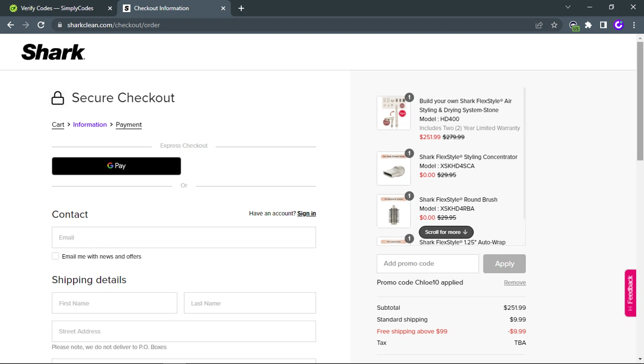Switch to the Verify Codes — SimplyCodes tab
The height and width of the screenshot is (364, 644).
[57, 8]
